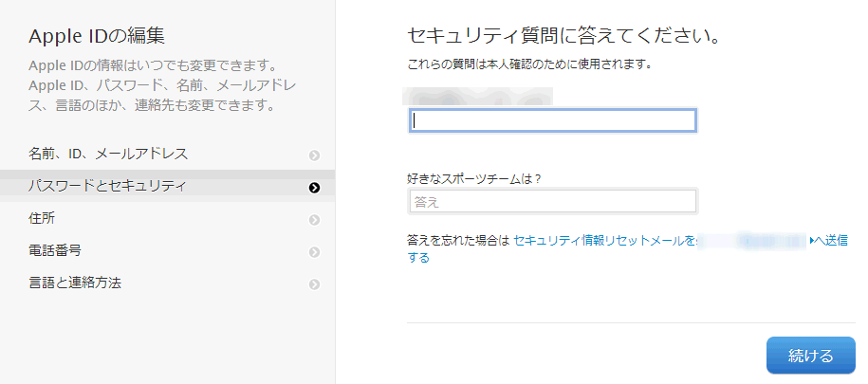Click the blurred first security question text
Image resolution: width=868 pixels, height=384 pixels.
point(478,95)
